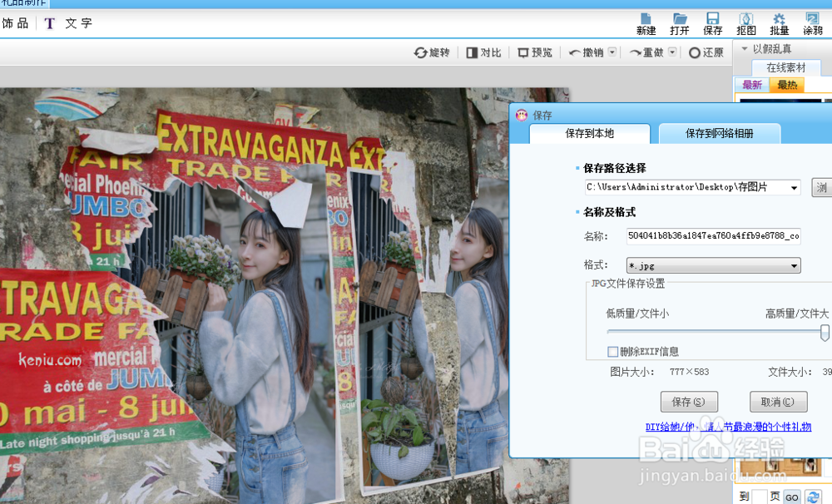Click the 对比 compare button
The image size is (832, 504).
tap(483, 52)
